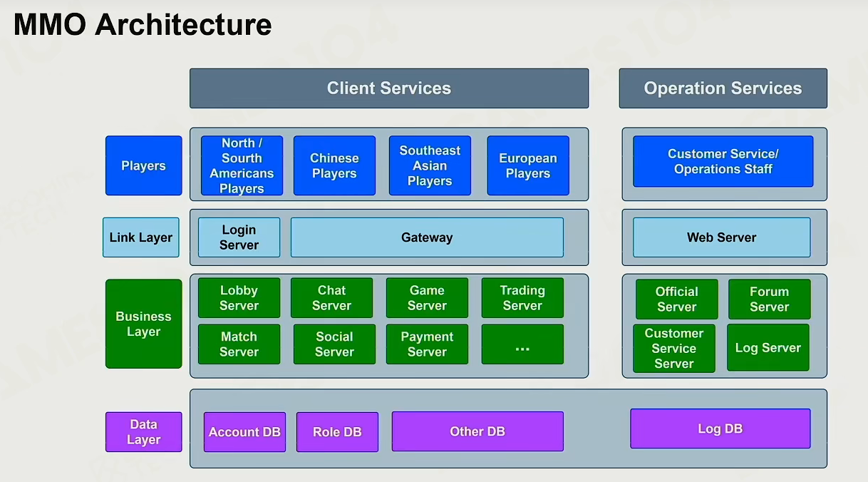Select the Chinese Players box

pos(334,165)
